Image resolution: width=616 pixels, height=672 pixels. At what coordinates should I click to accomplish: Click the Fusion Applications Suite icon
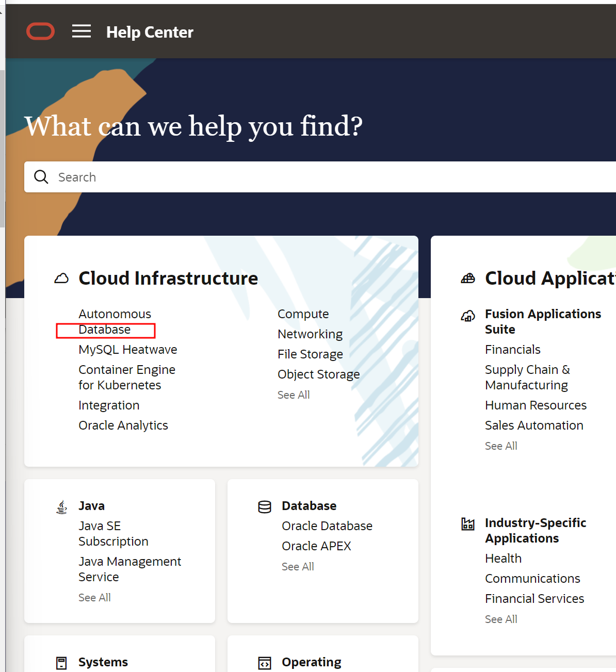pyautogui.click(x=468, y=316)
